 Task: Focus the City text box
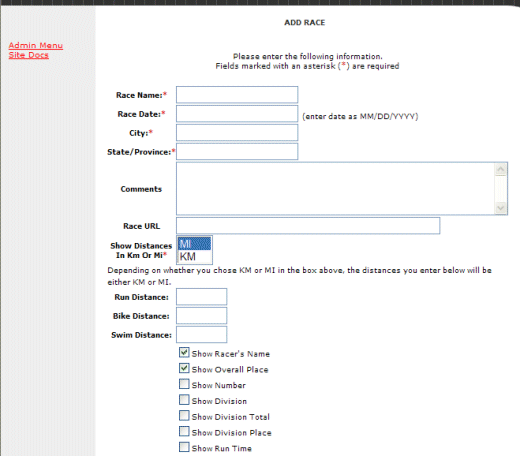pyautogui.click(x=237, y=133)
